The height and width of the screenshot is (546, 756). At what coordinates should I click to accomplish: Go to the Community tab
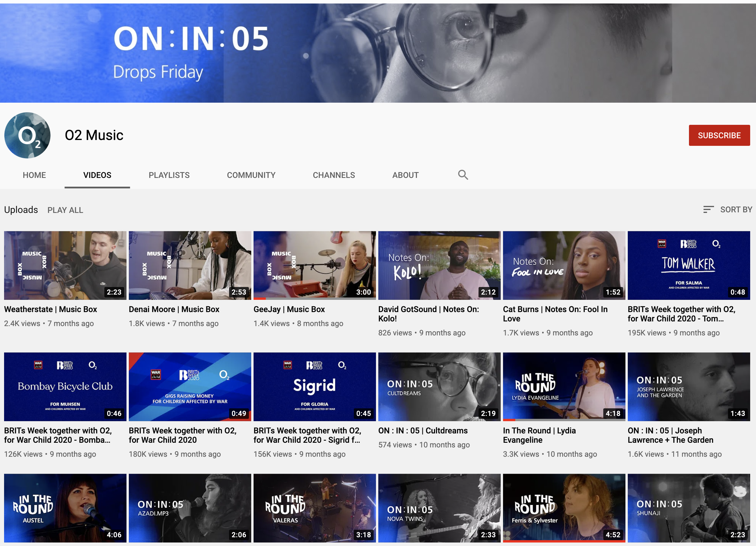(251, 175)
